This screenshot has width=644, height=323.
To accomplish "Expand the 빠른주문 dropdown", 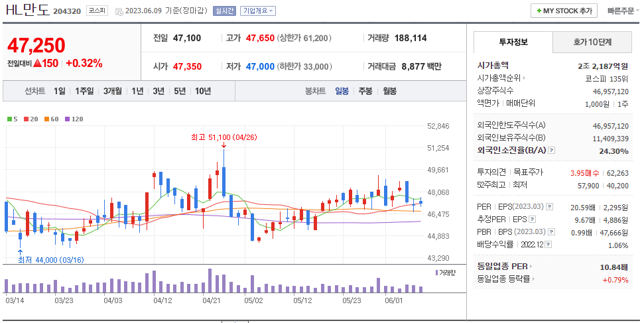I will (x=623, y=11).
